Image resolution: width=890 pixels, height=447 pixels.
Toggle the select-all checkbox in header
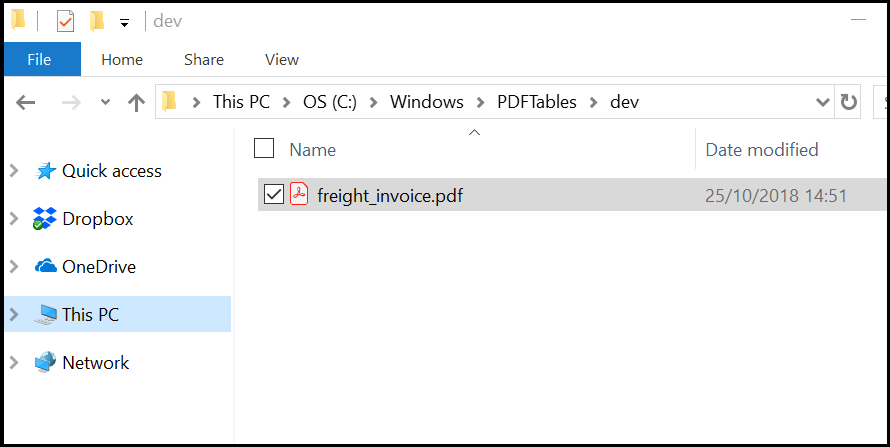click(264, 149)
